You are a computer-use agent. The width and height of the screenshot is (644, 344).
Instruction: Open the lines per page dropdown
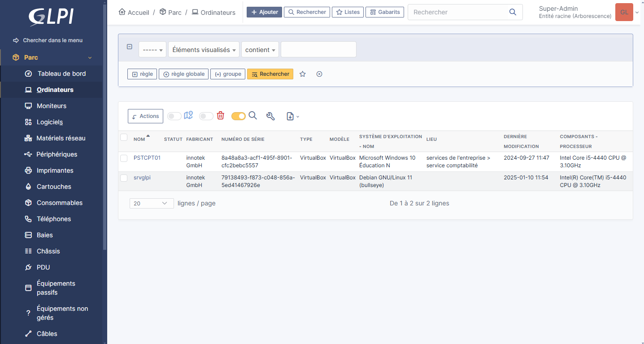pyautogui.click(x=152, y=203)
